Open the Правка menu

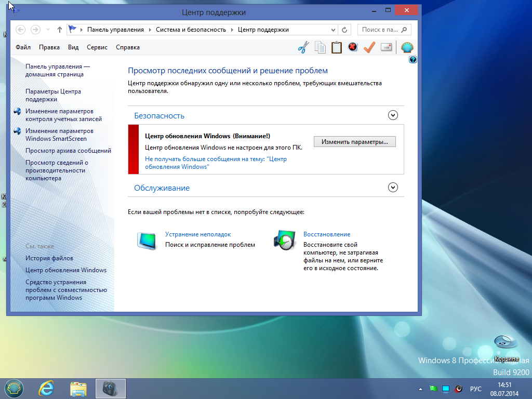(x=49, y=47)
